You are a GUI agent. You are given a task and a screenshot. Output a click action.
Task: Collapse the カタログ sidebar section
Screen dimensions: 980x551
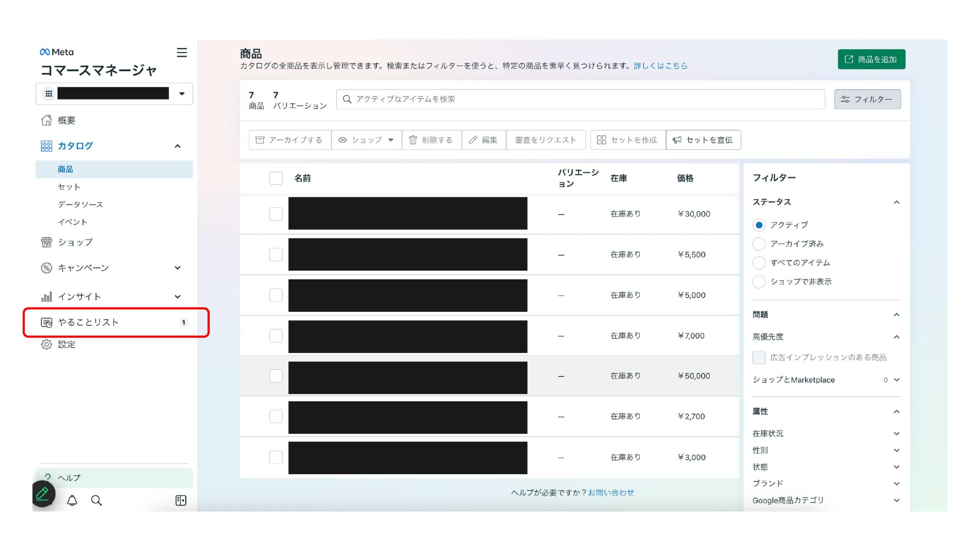click(x=178, y=146)
